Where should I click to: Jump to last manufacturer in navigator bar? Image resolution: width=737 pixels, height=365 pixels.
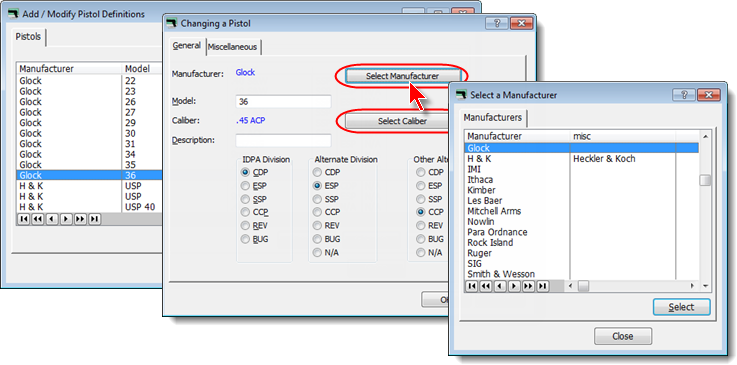pyautogui.click(x=543, y=286)
